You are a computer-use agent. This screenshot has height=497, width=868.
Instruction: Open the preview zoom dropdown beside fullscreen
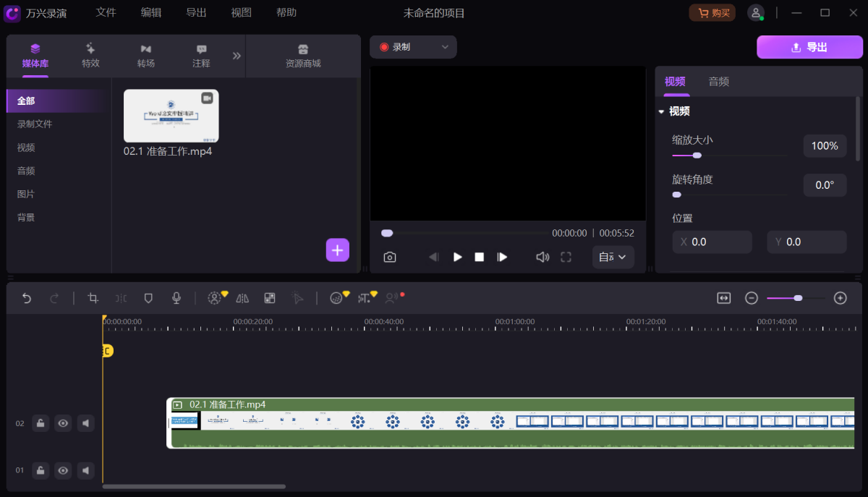click(x=613, y=257)
